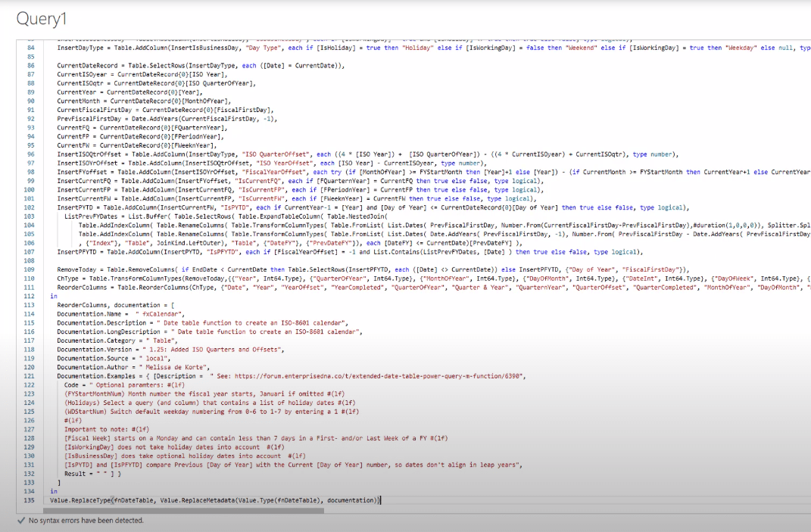Click line number 112 with the 'in' keyword
811x532 pixels.
tap(30, 297)
